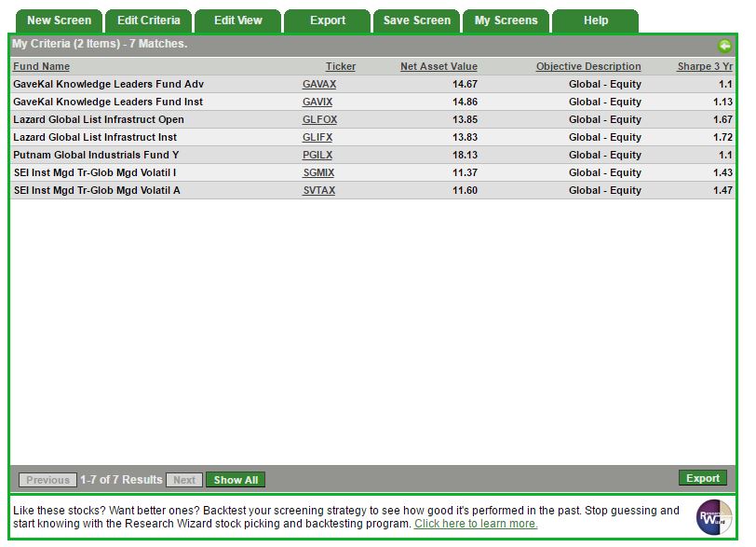
Task: Select 'Putnam Global Industrials Fund Y' text
Action: pyautogui.click(x=96, y=156)
